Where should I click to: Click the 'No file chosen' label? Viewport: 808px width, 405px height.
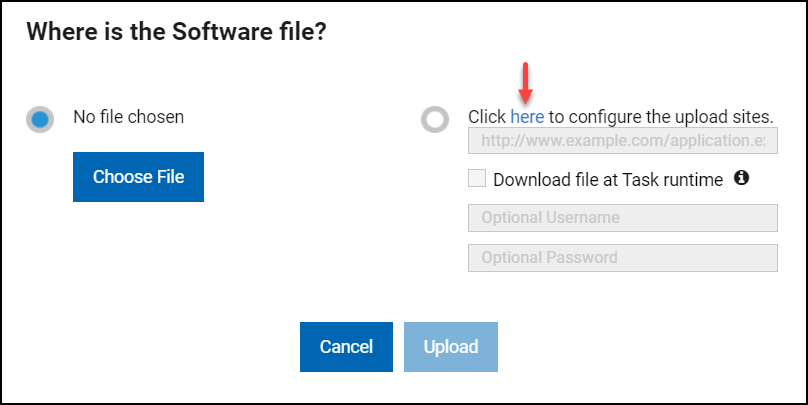[x=128, y=116]
